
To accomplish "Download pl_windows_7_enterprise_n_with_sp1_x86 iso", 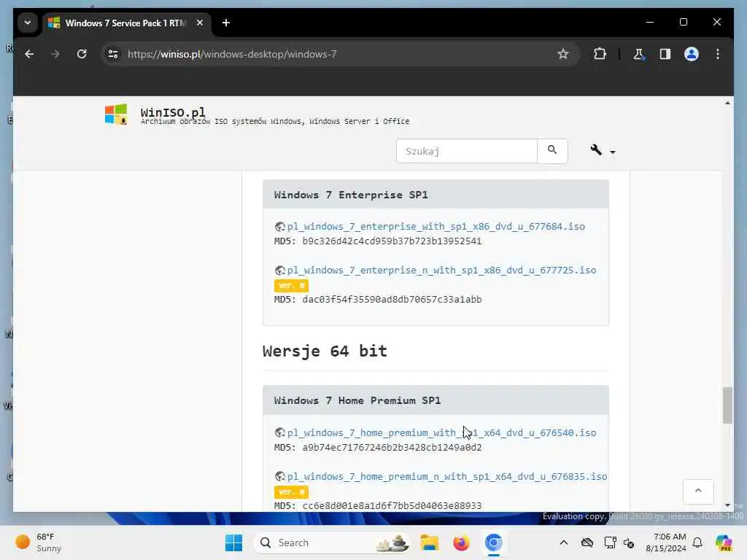I will [x=441, y=271].
